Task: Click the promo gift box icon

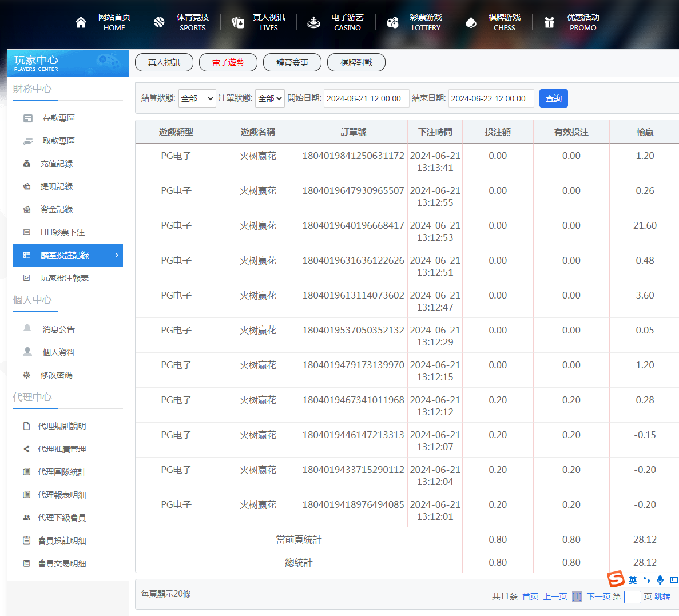Action: [x=549, y=22]
